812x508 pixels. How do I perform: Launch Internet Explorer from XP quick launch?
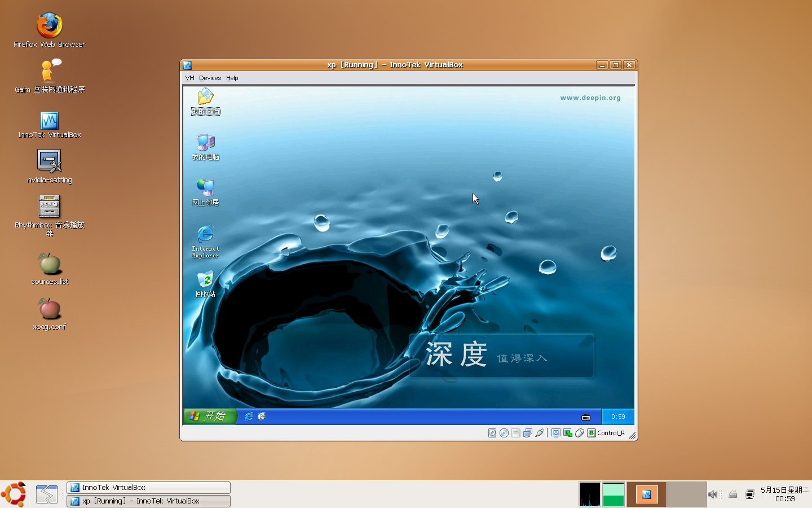coord(249,416)
